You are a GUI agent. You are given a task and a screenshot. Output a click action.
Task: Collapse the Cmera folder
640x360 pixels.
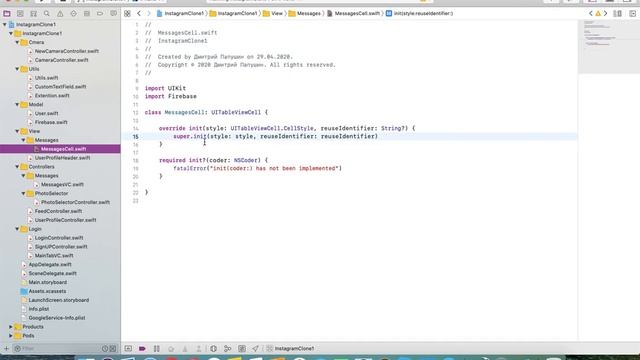[x=17, y=42]
